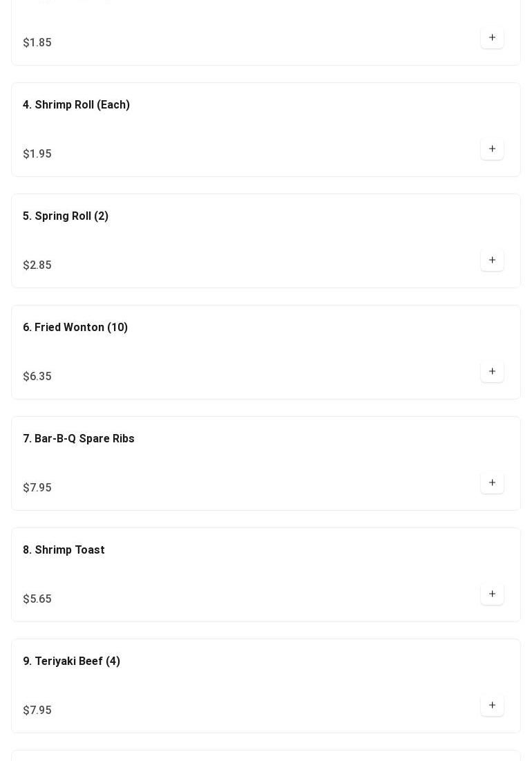Open the Fried Wonton (10) menu title
Screen dimensions: 532x761
click(x=75, y=328)
